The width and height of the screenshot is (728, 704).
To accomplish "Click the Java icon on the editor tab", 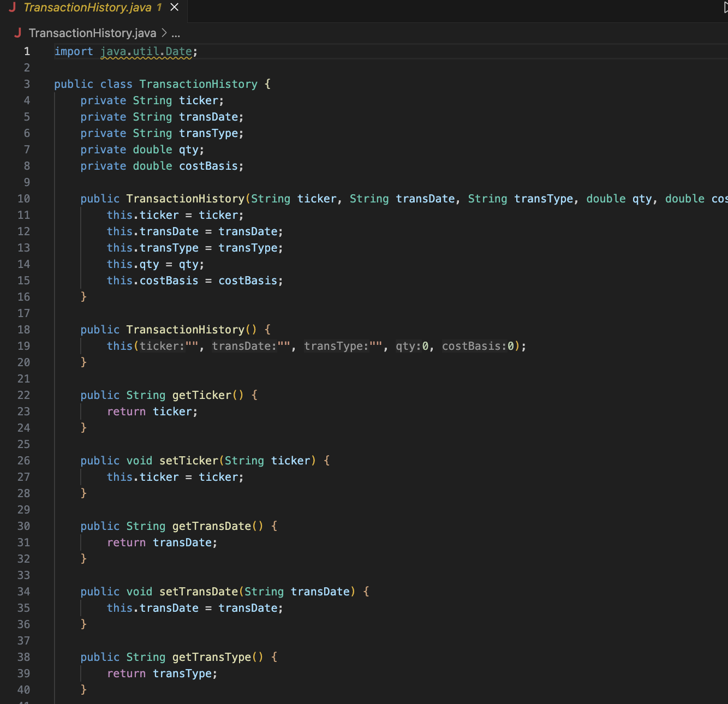I will point(12,8).
